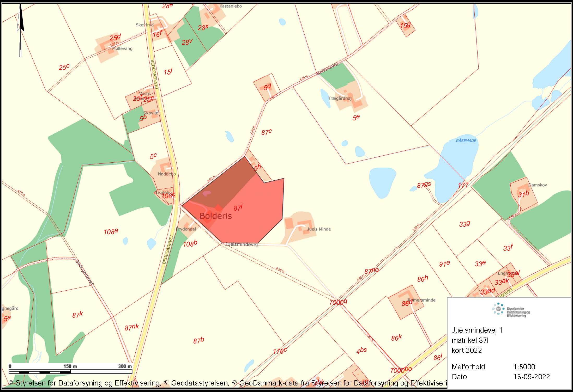Viewport: 573px width, 392px height.
Task: Click the Damskov property label
Action: tap(538, 185)
